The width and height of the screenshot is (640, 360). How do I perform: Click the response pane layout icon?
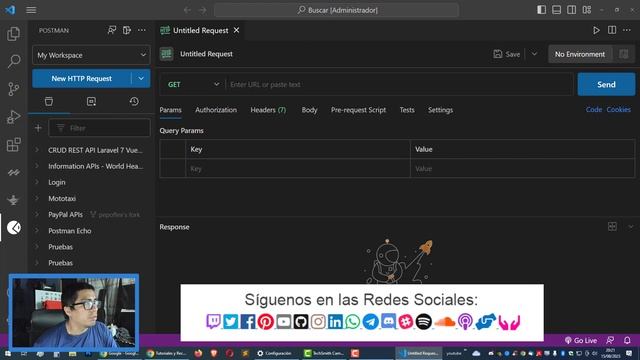coord(612,227)
